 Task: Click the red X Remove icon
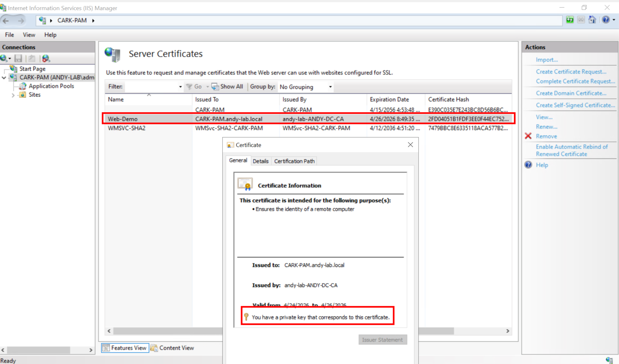click(528, 136)
